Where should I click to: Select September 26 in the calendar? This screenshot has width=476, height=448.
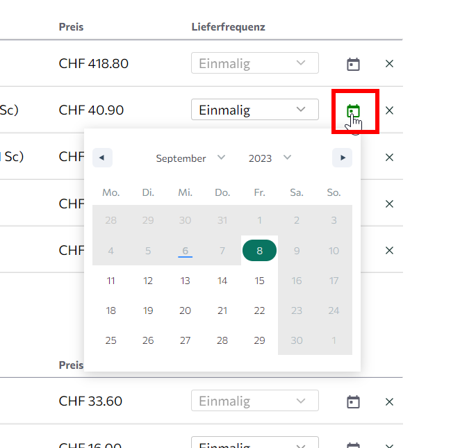coord(148,340)
